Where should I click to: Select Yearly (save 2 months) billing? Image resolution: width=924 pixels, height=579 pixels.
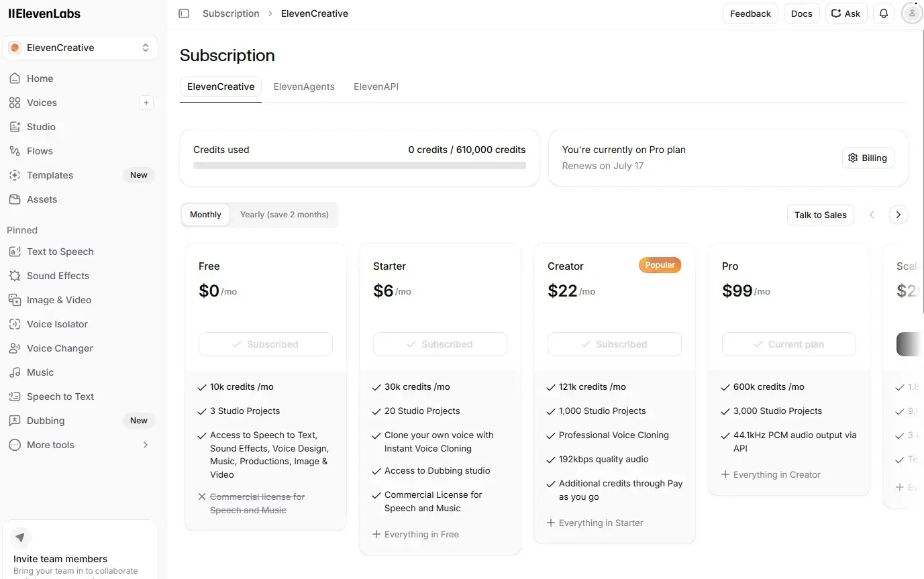tap(285, 215)
